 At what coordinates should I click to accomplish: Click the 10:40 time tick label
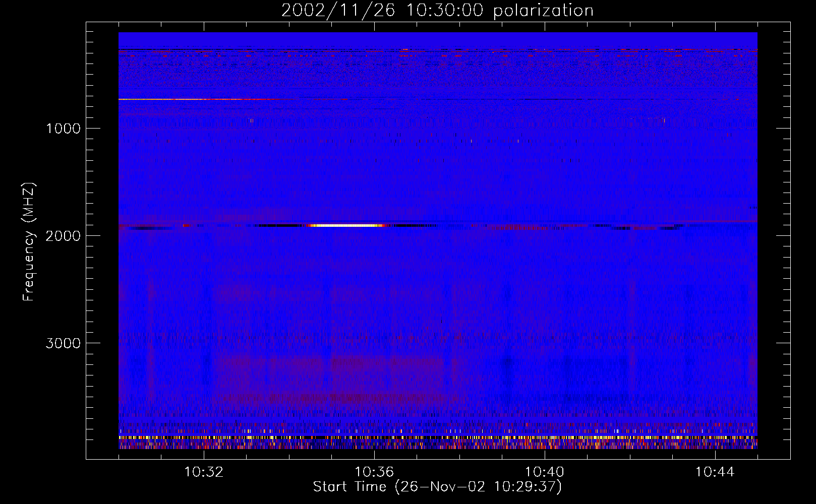tap(545, 472)
